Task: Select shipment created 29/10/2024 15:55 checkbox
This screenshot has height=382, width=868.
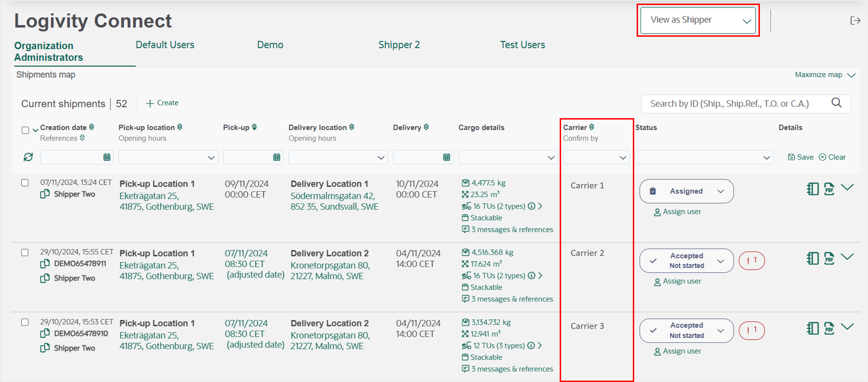Action: (25, 252)
